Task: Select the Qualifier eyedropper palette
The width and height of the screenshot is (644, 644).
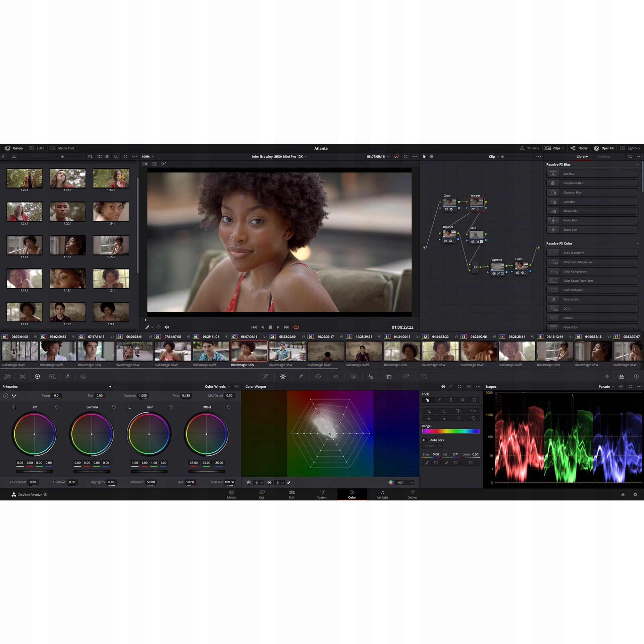Action: point(301,376)
